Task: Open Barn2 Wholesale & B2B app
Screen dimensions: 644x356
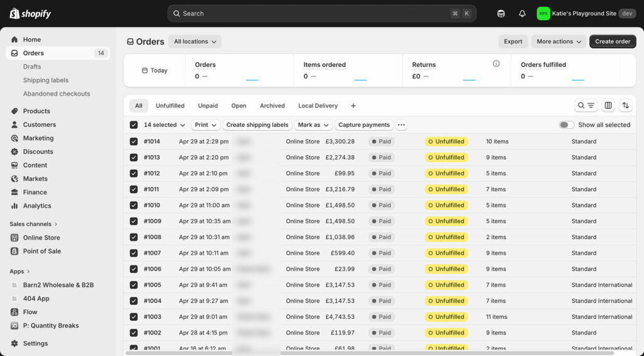Action: click(x=58, y=285)
